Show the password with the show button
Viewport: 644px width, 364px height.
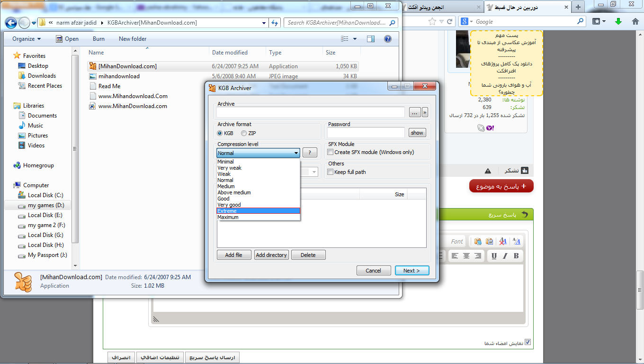click(417, 133)
